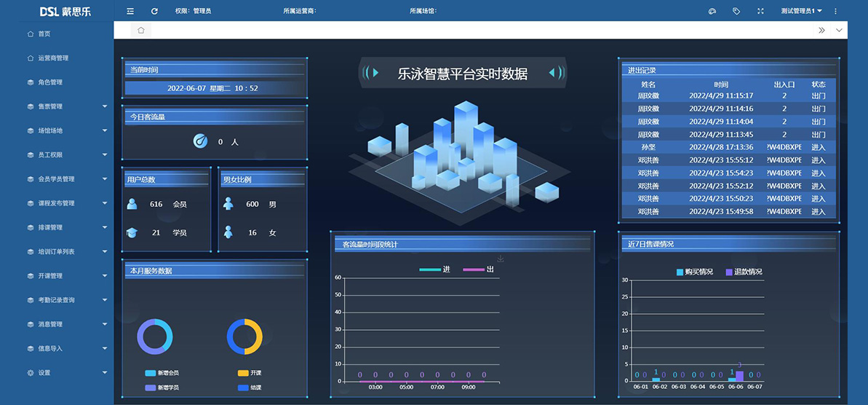Viewport: 868px width, 405px height.
Task: Expand the 售票管理 sidebar menu
Action: pyautogui.click(x=65, y=106)
